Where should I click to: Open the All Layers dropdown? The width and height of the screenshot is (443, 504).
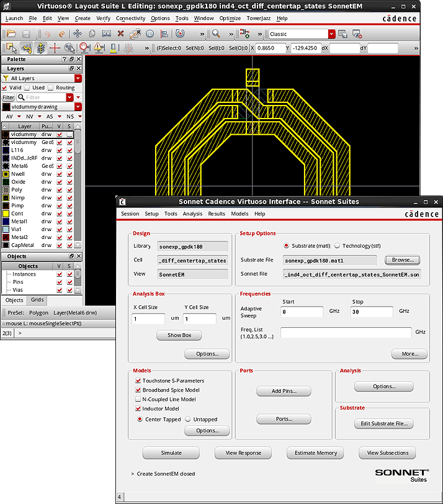pyautogui.click(x=78, y=78)
